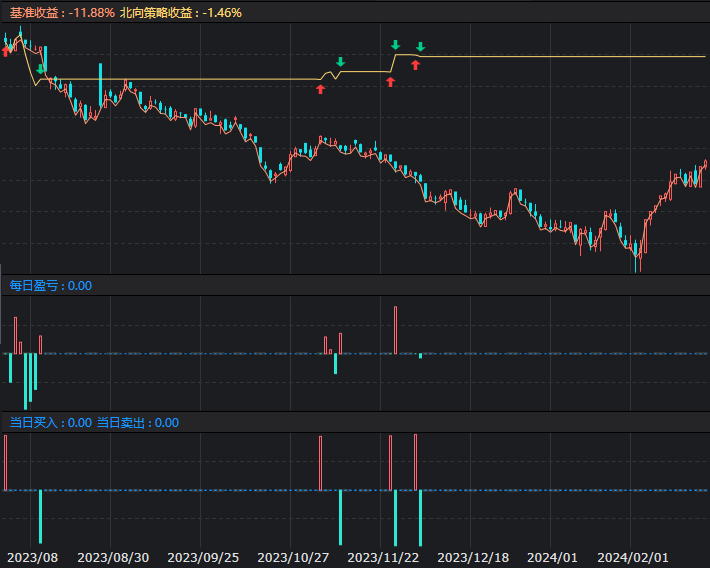Click the 2023/11/22 date axis label
710x568 pixels.
pyautogui.click(x=383, y=558)
